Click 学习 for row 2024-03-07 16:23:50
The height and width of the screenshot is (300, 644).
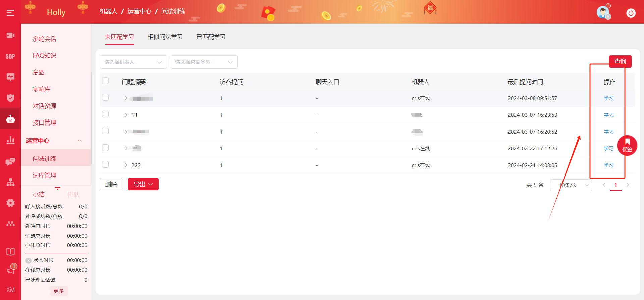(608, 115)
